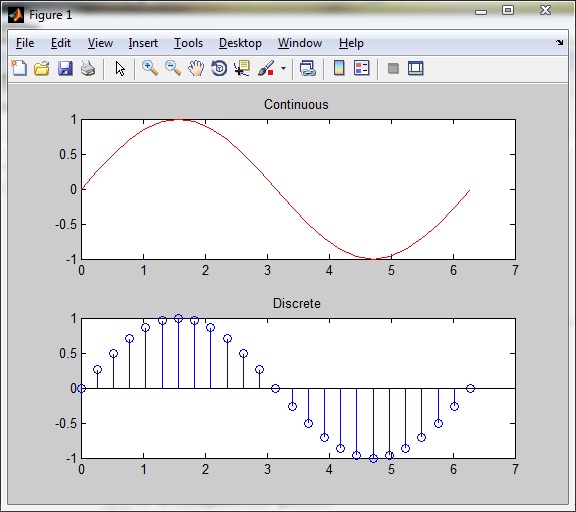The height and width of the screenshot is (512, 576).
Task: Insert a colorbar using the toolbar icon
Action: click(x=339, y=68)
